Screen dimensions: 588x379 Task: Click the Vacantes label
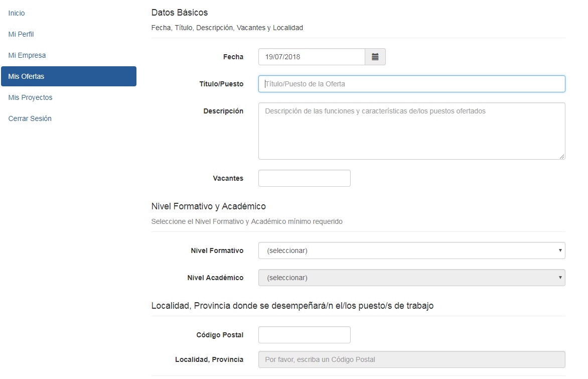(228, 178)
